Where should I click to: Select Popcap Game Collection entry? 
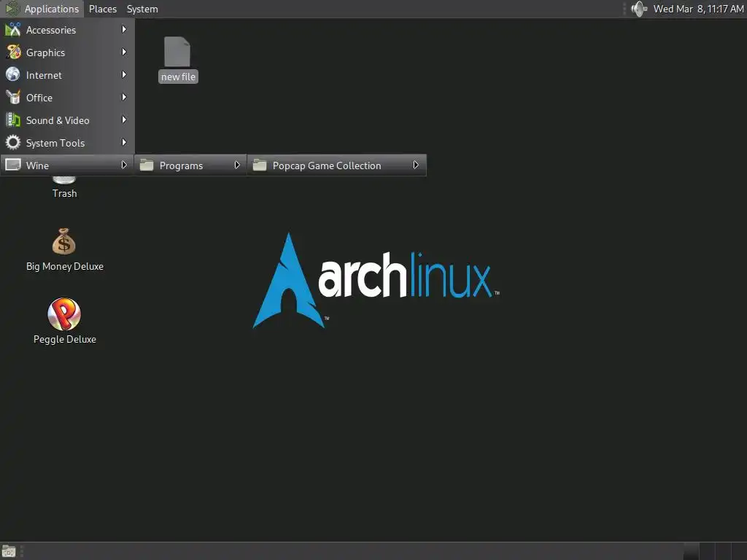click(337, 166)
